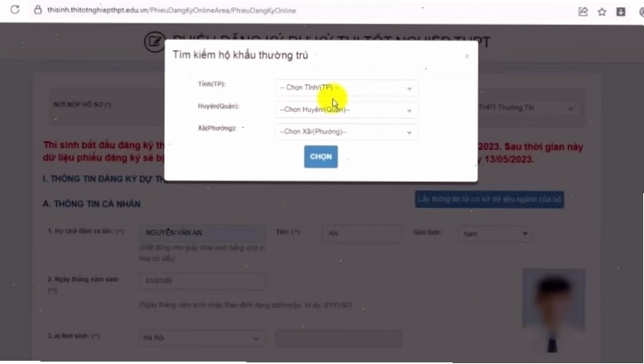Bookmark this page with the star icon
644x364 pixels.
click(x=602, y=12)
